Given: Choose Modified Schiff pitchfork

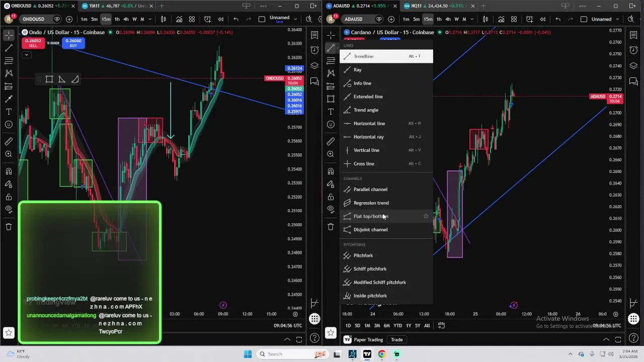Looking at the screenshot, I should click(x=386, y=283).
